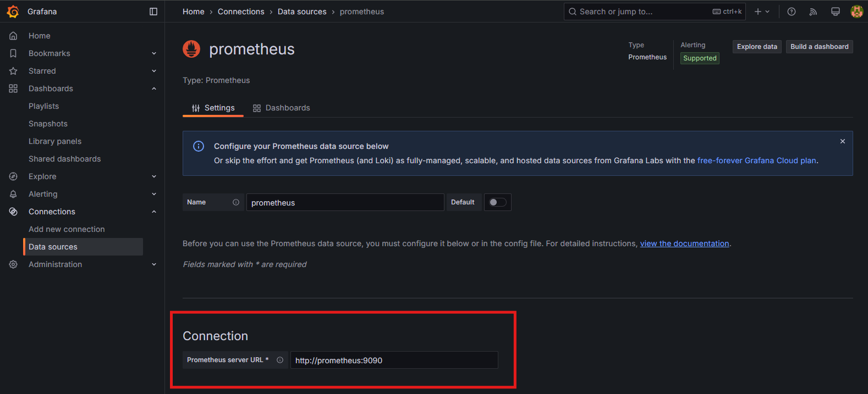Screen dimensions: 868x394
Task: Open the free-forever Grafana Cloud plan link
Action: [757, 160]
